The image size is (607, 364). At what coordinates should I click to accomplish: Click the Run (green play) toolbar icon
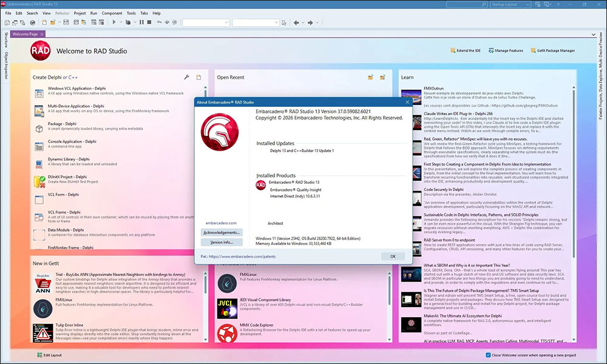[x=114, y=22]
